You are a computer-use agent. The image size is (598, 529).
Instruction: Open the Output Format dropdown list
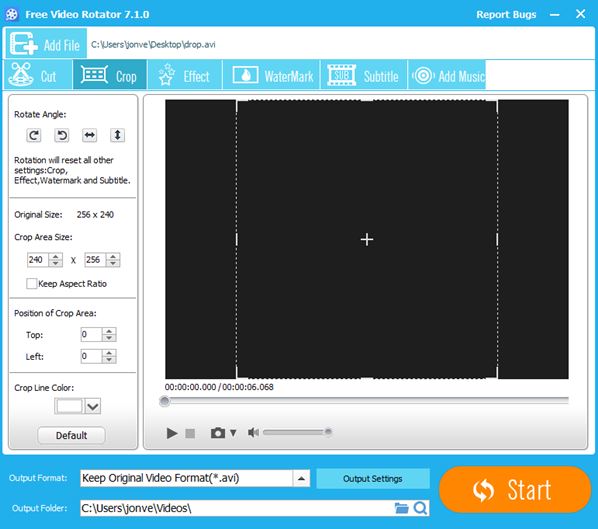click(301, 479)
